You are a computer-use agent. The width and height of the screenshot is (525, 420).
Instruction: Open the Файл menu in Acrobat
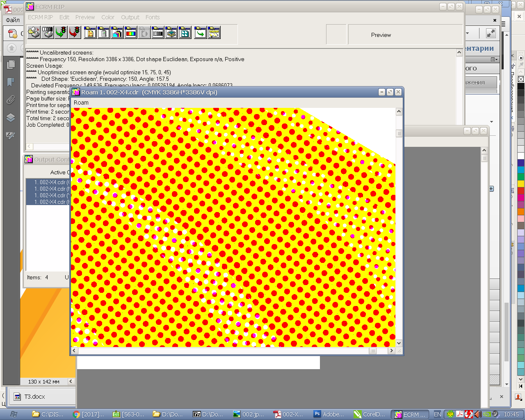(13, 20)
